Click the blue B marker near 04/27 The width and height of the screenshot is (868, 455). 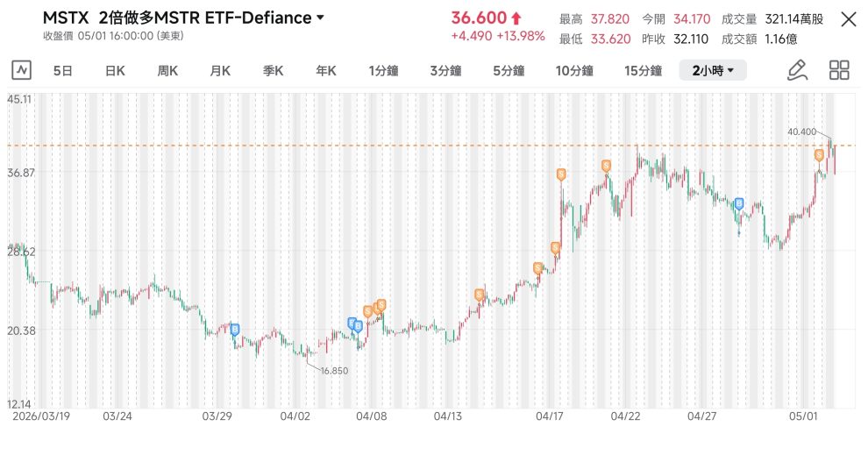739,204
